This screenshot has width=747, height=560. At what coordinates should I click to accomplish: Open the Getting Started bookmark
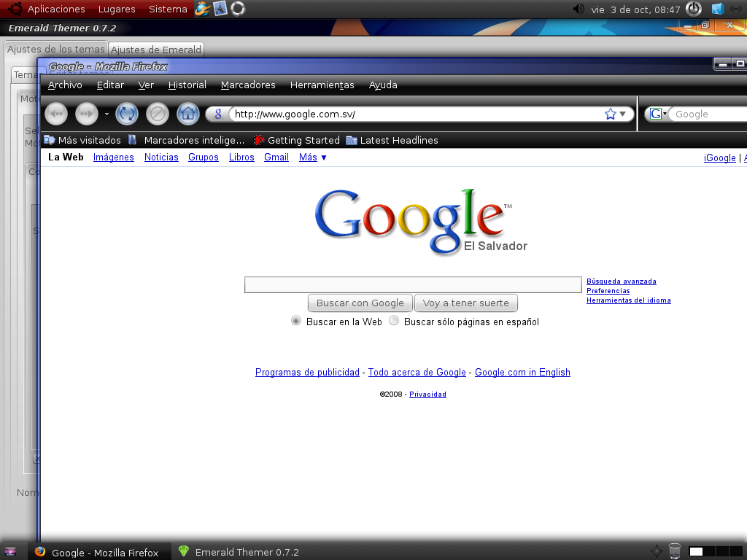point(297,141)
